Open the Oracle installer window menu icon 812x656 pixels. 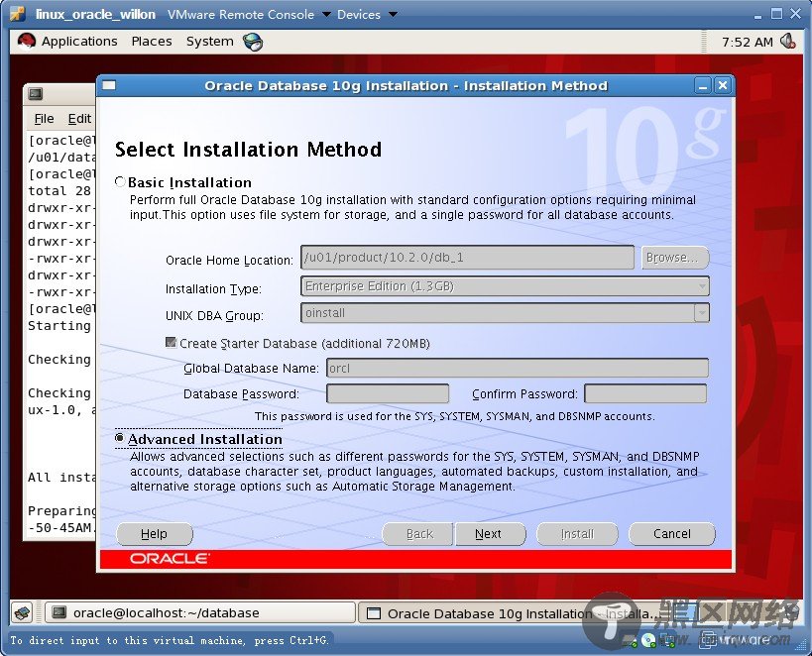109,85
